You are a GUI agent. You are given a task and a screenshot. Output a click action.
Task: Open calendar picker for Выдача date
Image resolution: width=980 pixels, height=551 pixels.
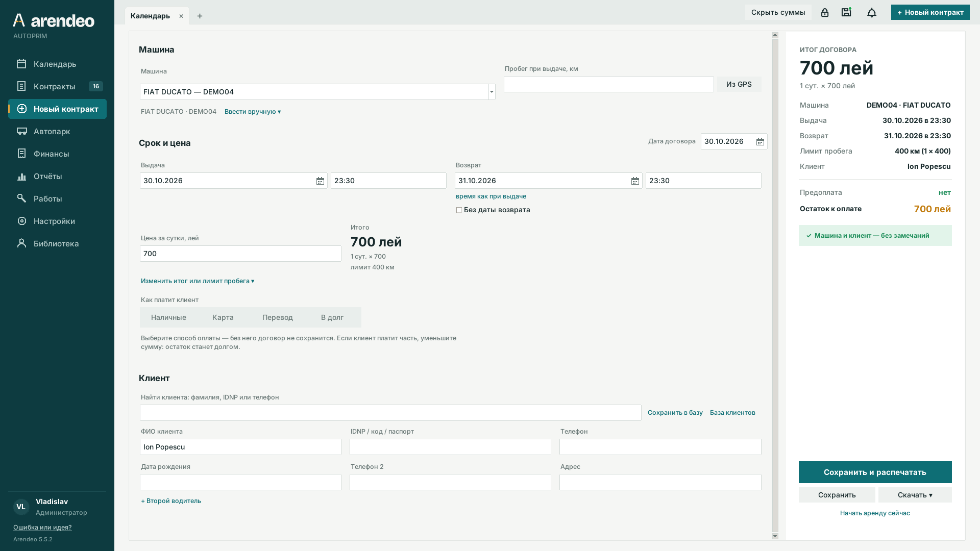click(320, 181)
